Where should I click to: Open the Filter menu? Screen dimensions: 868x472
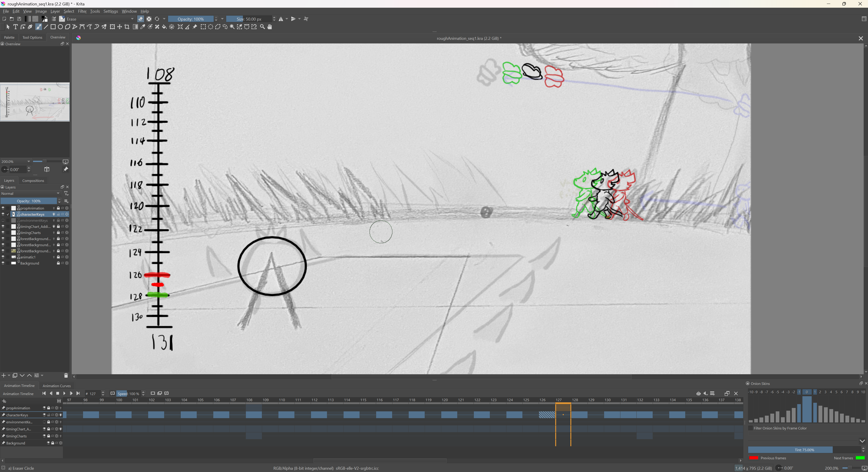82,11
